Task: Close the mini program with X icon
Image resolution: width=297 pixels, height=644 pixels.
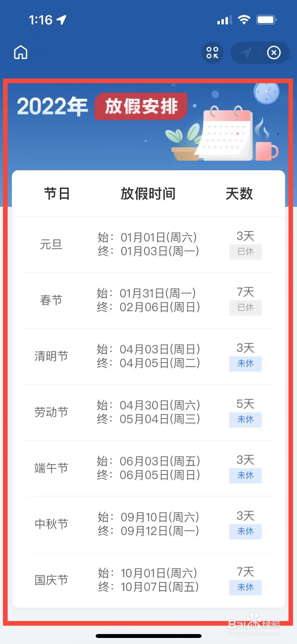Action: coord(274,53)
